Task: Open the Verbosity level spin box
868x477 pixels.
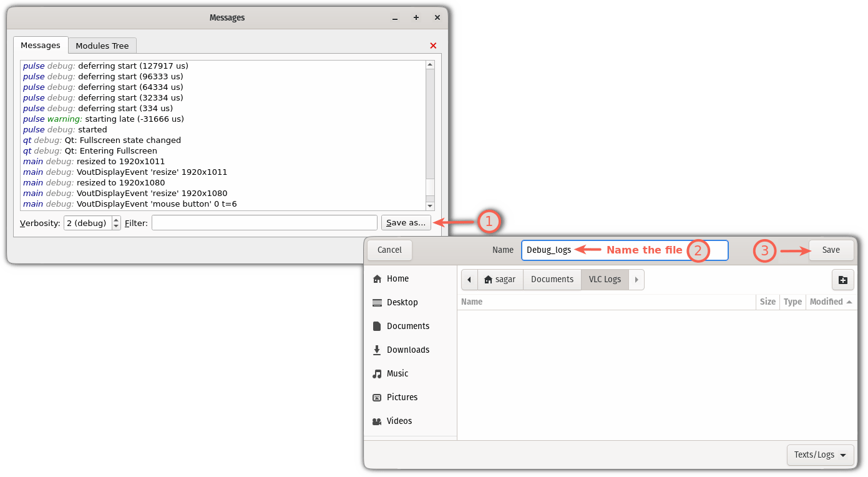Action: [x=92, y=223]
